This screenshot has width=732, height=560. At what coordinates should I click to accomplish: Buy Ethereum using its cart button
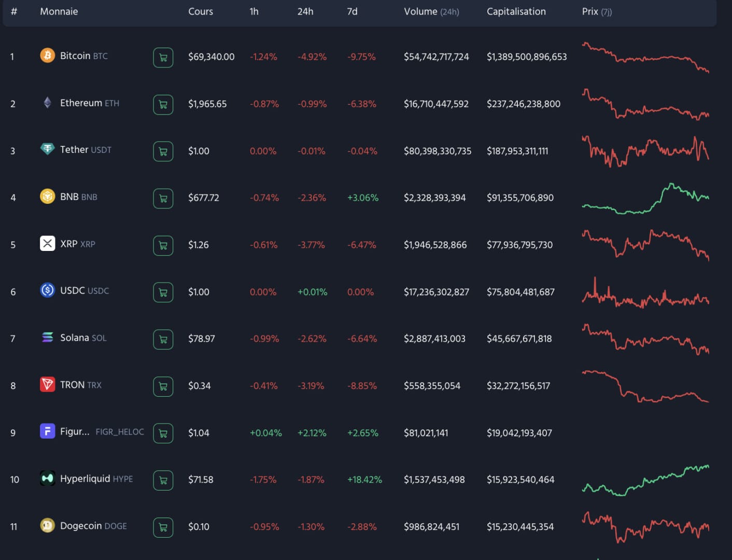(x=163, y=105)
